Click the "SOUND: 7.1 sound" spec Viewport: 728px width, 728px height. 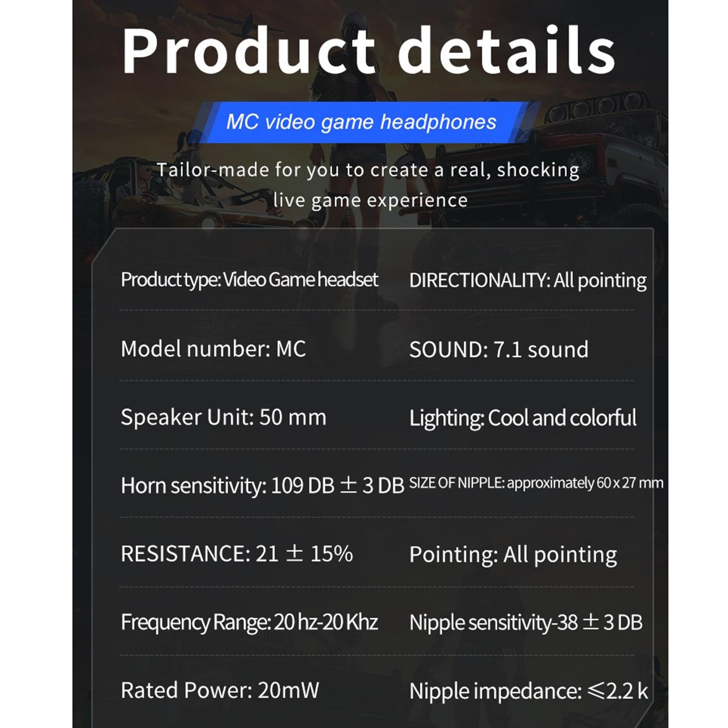(x=499, y=349)
